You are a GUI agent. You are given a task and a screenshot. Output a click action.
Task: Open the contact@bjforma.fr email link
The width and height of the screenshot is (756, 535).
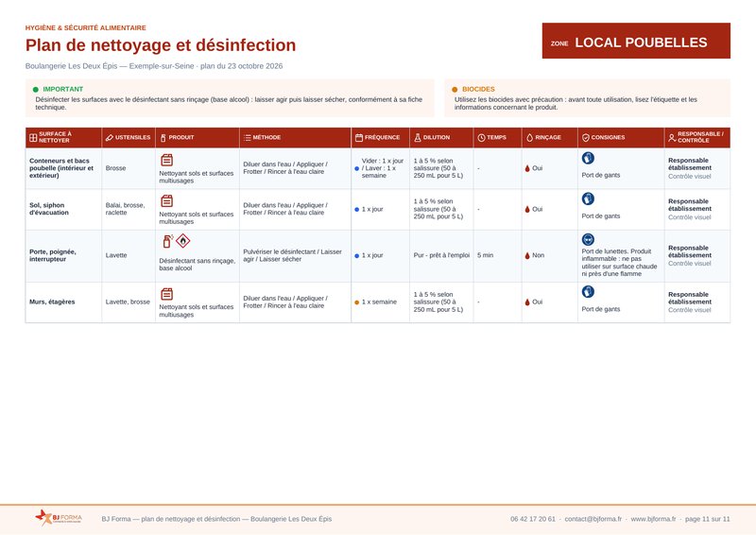point(593,519)
